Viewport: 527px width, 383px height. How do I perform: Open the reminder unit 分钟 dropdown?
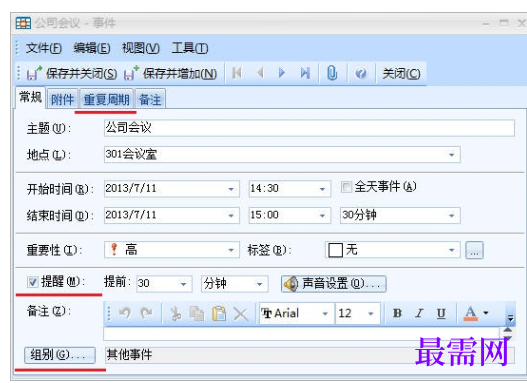259,284
